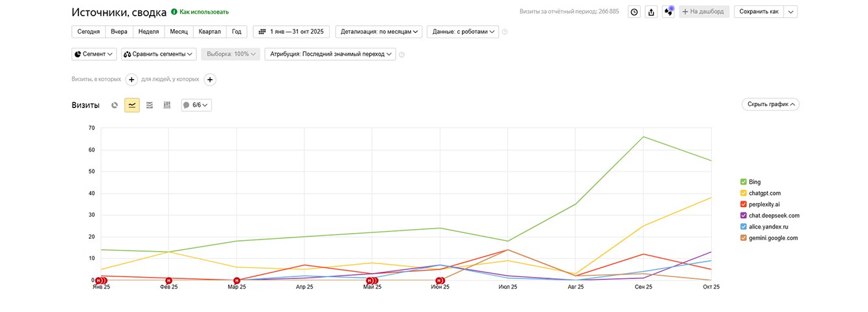Switch to pie chart view
The image size is (868, 312).
[115, 105]
